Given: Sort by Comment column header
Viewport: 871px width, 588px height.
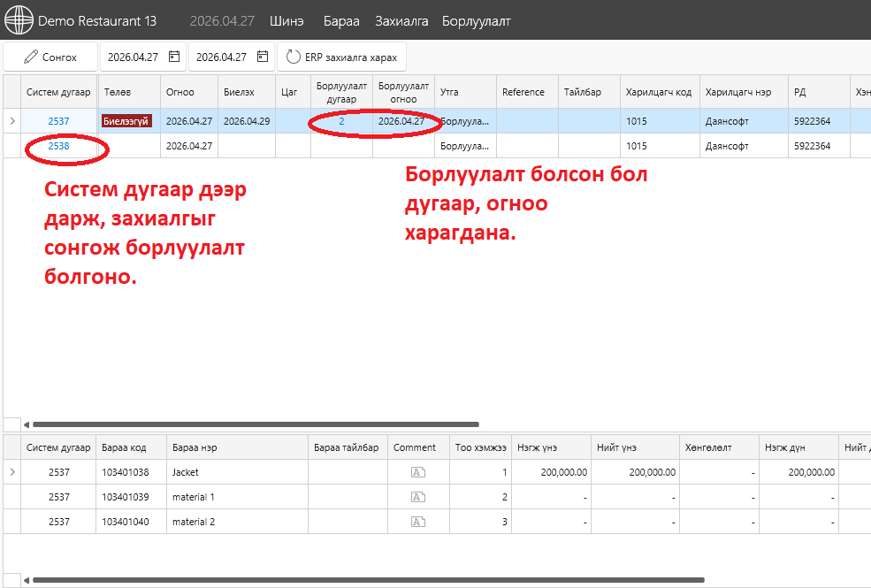Looking at the screenshot, I should [418, 447].
